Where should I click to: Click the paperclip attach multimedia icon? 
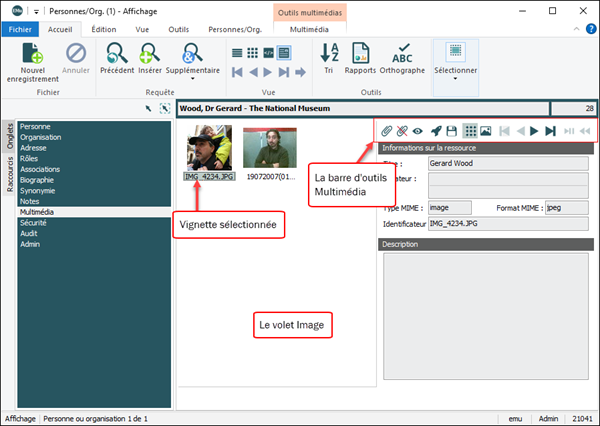[386, 131]
